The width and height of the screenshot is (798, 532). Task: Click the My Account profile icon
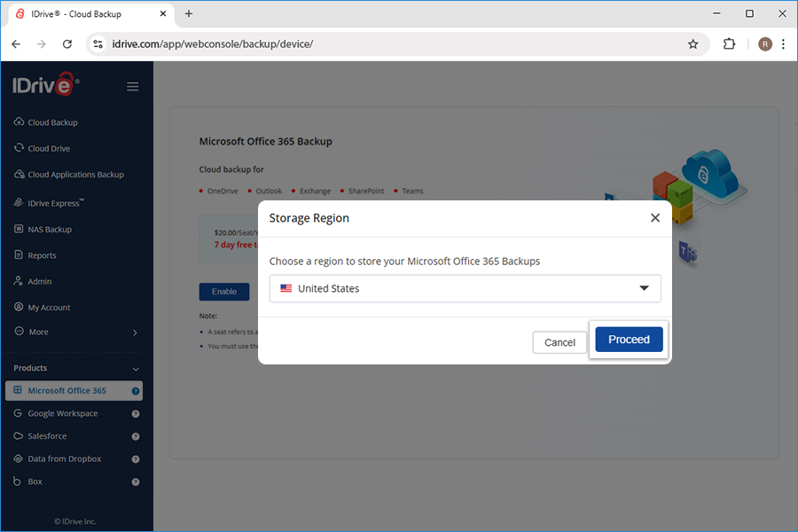pyautogui.click(x=19, y=307)
